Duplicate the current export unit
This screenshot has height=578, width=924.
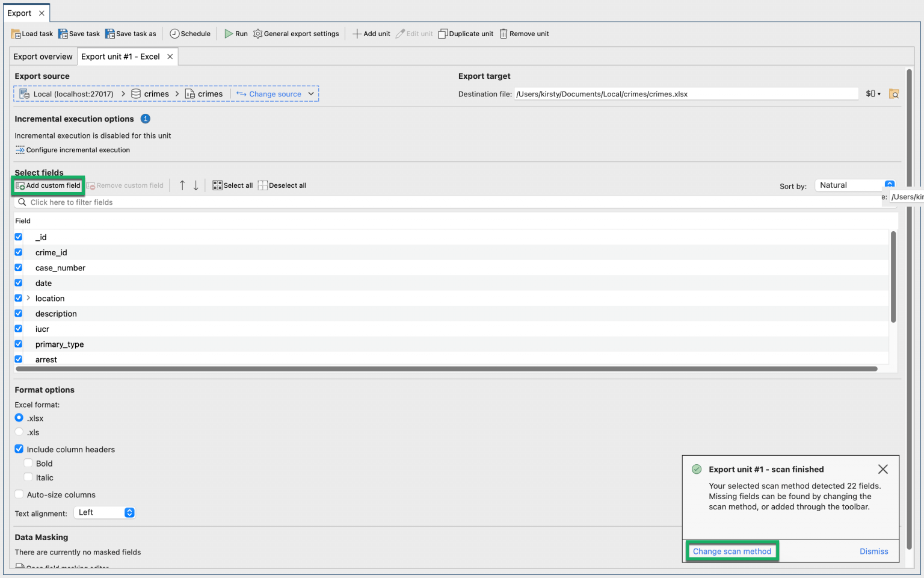tap(466, 34)
